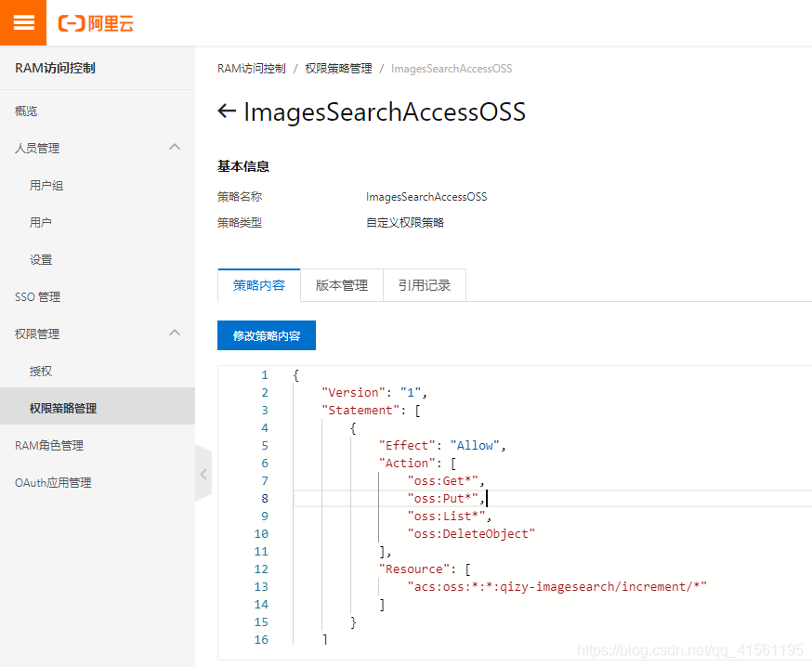The height and width of the screenshot is (667, 812).
Task: Click the policy name value ImagesSearchAccessOSS
Action: [x=426, y=197]
